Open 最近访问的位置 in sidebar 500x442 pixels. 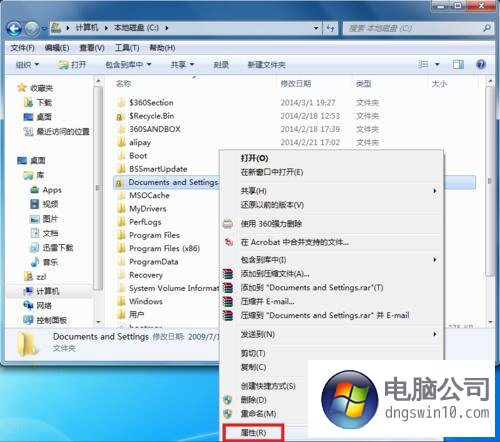(57, 132)
